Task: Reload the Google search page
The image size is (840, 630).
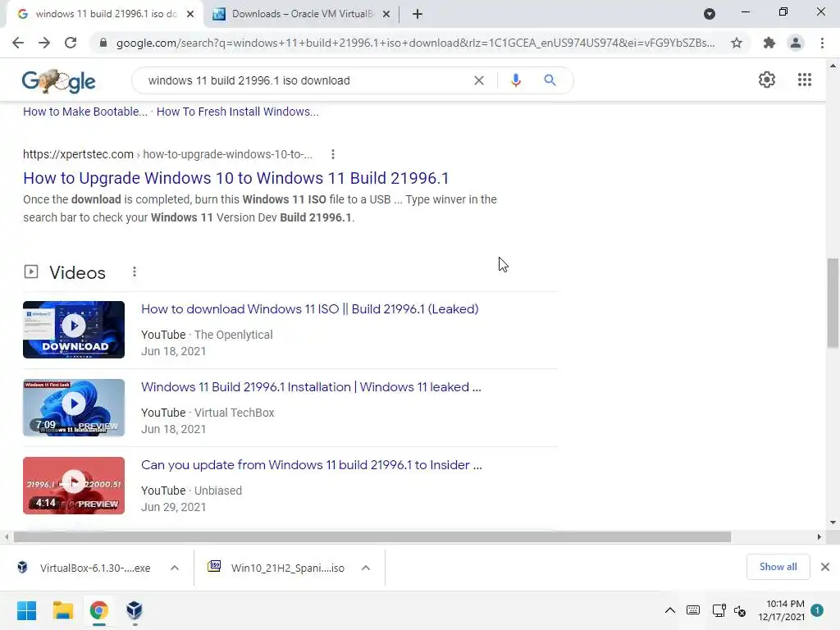Action: coord(71,43)
